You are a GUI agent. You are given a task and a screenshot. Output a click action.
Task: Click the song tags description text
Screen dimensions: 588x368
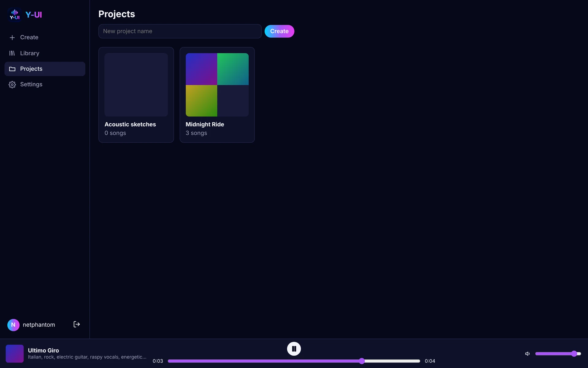pyautogui.click(x=87, y=357)
